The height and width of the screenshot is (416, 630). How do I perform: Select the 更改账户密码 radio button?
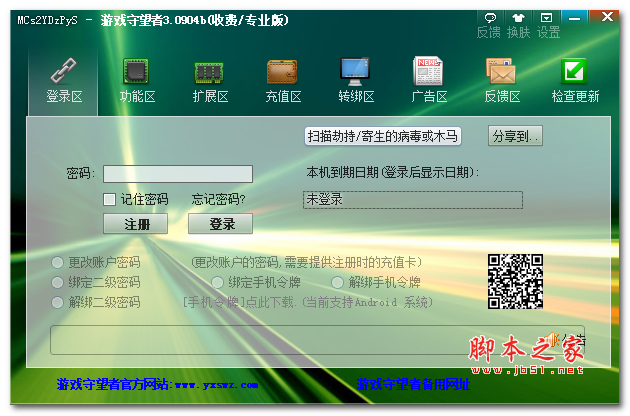tap(57, 262)
